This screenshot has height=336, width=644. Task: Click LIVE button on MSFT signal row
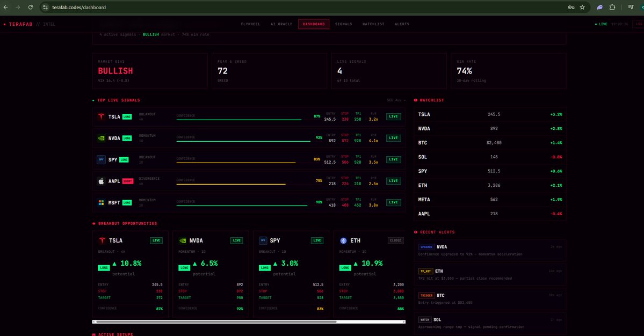coord(394,202)
